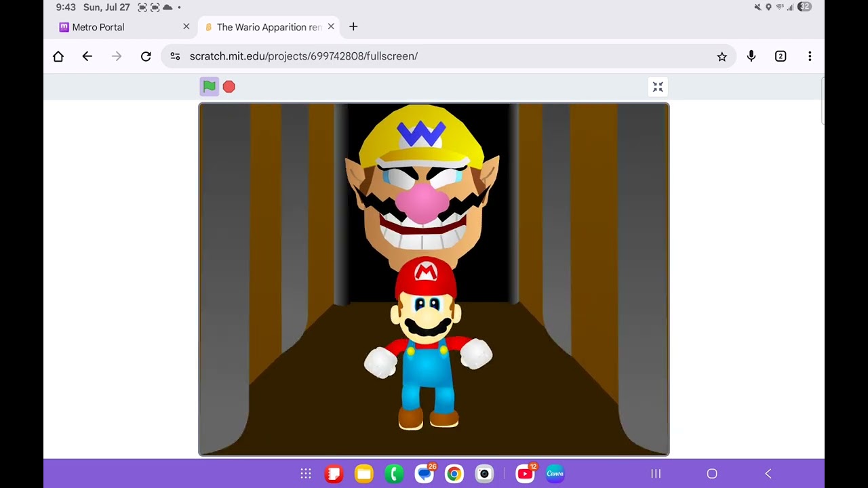
Task: Open YouTube app with 12 badge
Action: click(526, 473)
